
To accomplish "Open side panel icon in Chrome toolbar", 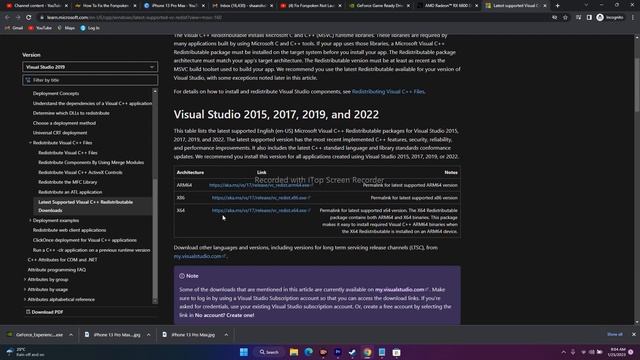I will [589, 18].
